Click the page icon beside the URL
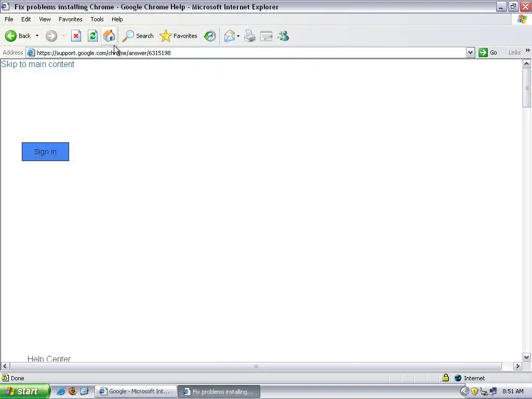The image size is (532, 399). click(31, 52)
